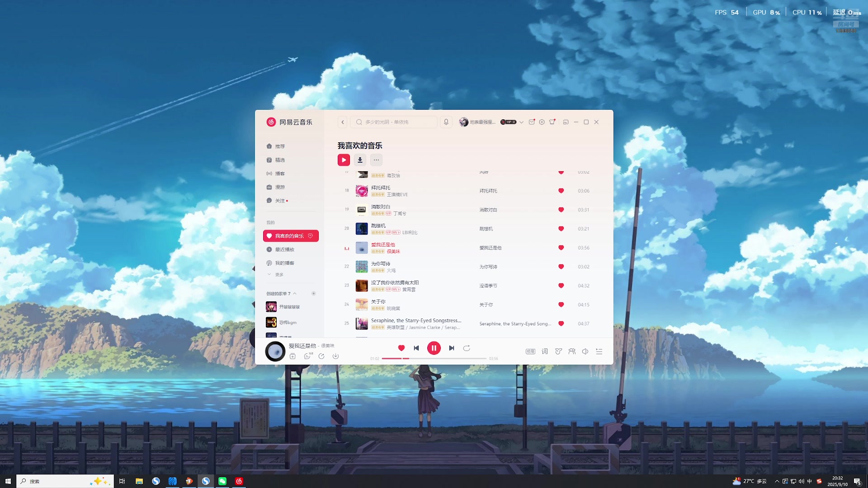Collapse the 创建的歌单 section
Viewport: 868px width, 488px height.
(x=295, y=294)
